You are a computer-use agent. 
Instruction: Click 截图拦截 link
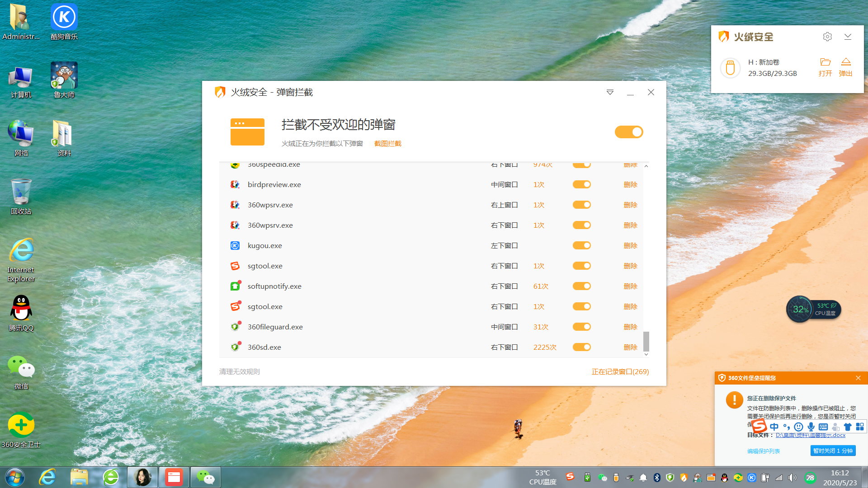click(388, 144)
